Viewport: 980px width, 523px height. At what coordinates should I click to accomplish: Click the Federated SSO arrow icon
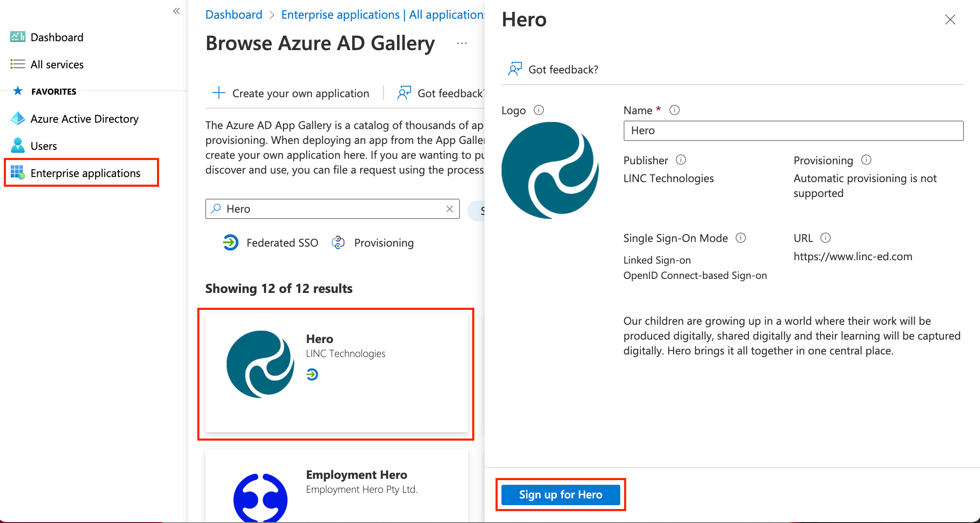pos(231,242)
